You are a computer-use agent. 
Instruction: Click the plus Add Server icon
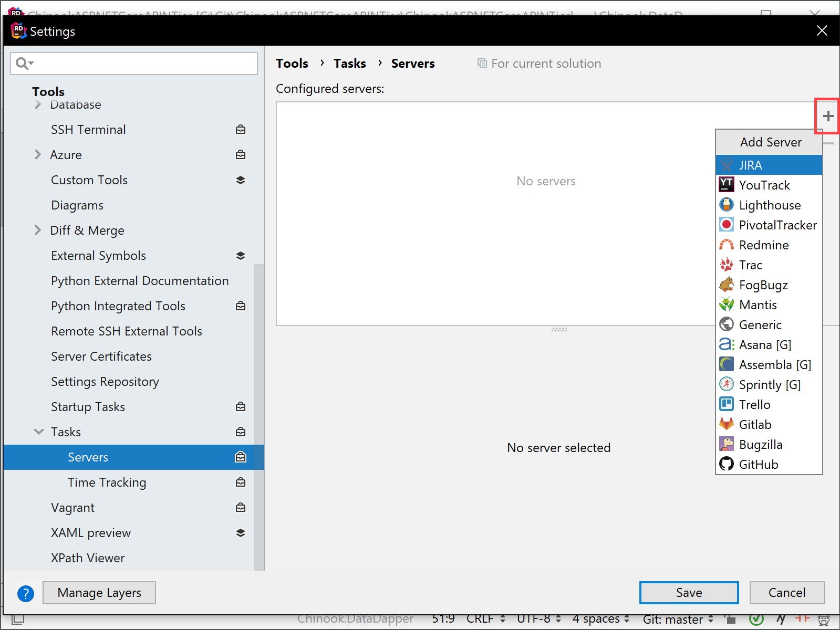pyautogui.click(x=828, y=116)
